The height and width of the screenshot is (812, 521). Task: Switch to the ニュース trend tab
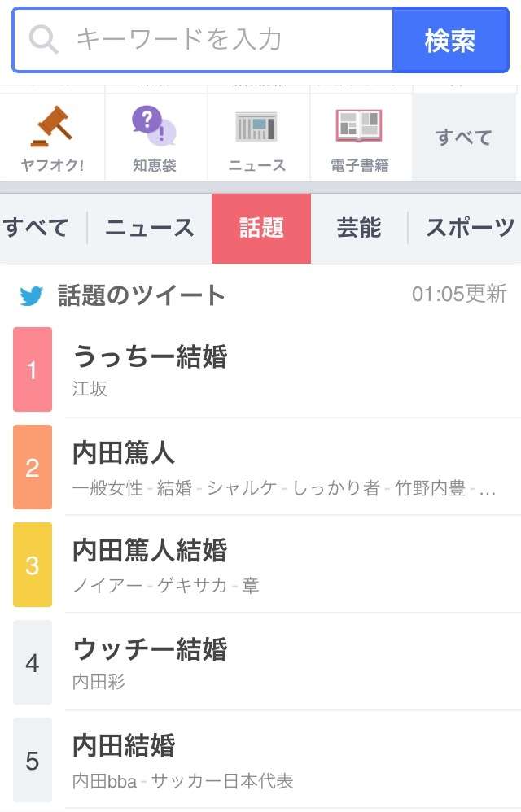(150, 228)
